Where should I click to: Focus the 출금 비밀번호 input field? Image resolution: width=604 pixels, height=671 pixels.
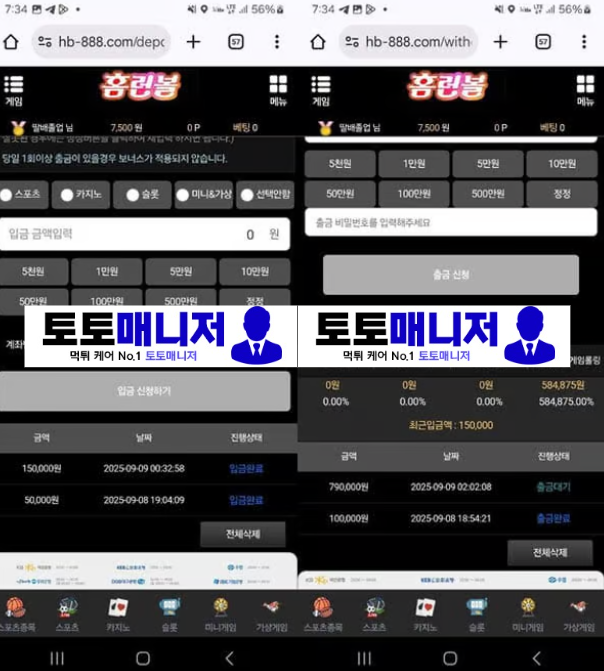pos(440,222)
